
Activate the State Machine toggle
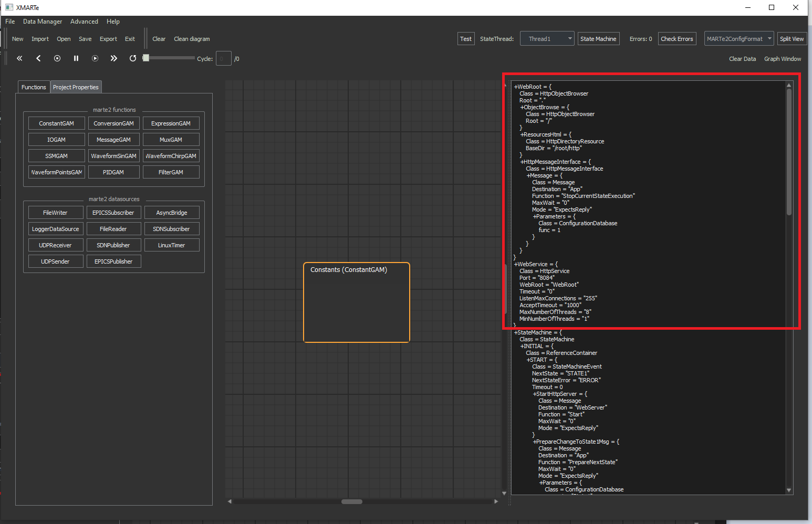pos(598,38)
